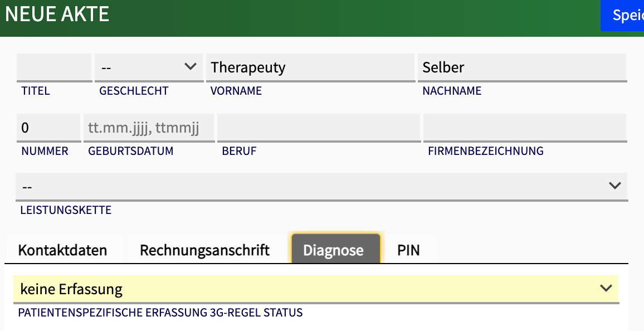The image size is (644, 331).
Task: Click the Nachname field containing Selber
Action: coord(521,67)
